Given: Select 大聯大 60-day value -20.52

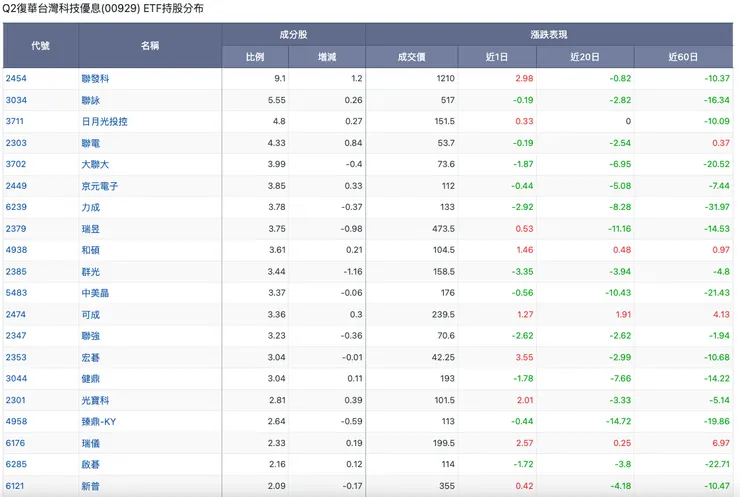Looking at the screenshot, I should (x=717, y=164).
